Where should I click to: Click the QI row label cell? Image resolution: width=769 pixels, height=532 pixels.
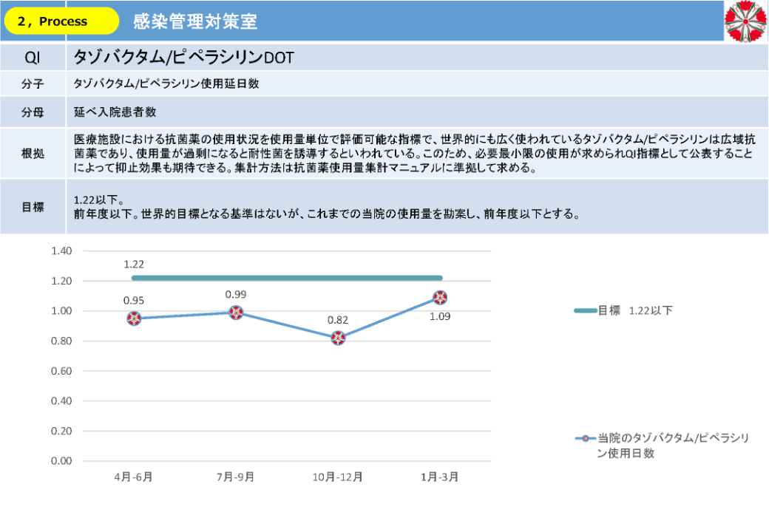point(33,57)
